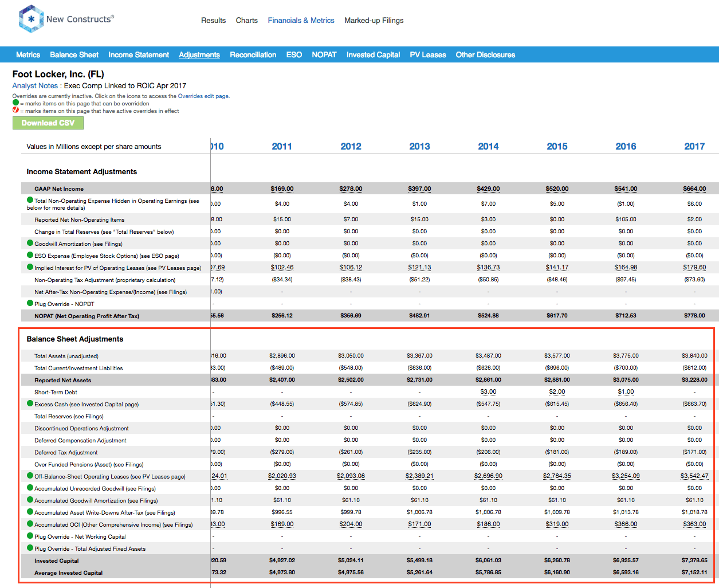Select the 2012 year column header

(x=351, y=146)
